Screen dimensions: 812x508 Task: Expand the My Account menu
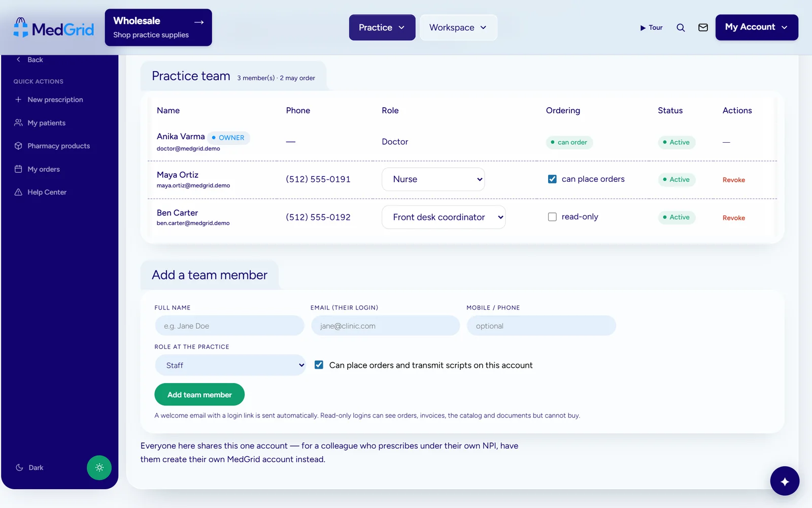point(757,27)
